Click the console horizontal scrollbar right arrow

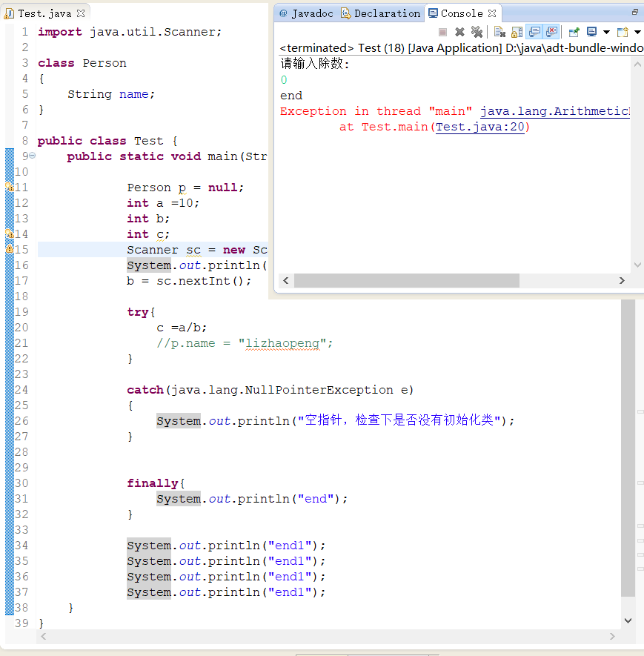tap(623, 280)
